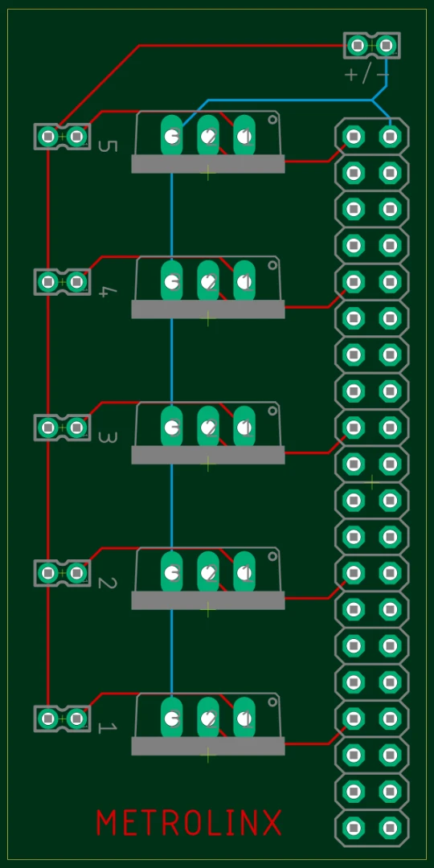Select the jumper header labeled 1
Viewport: 434px width, 868px height.
click(62, 719)
